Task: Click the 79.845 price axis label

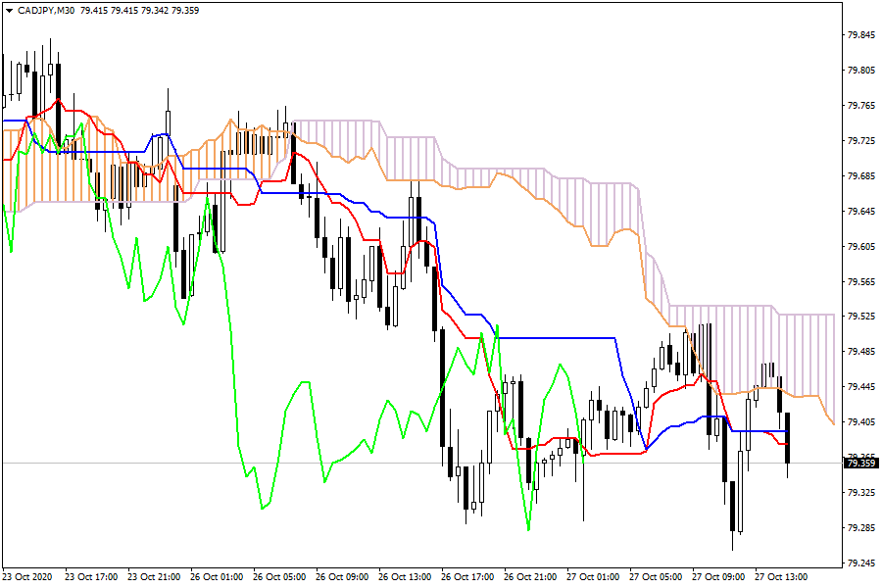Action: click(x=860, y=35)
